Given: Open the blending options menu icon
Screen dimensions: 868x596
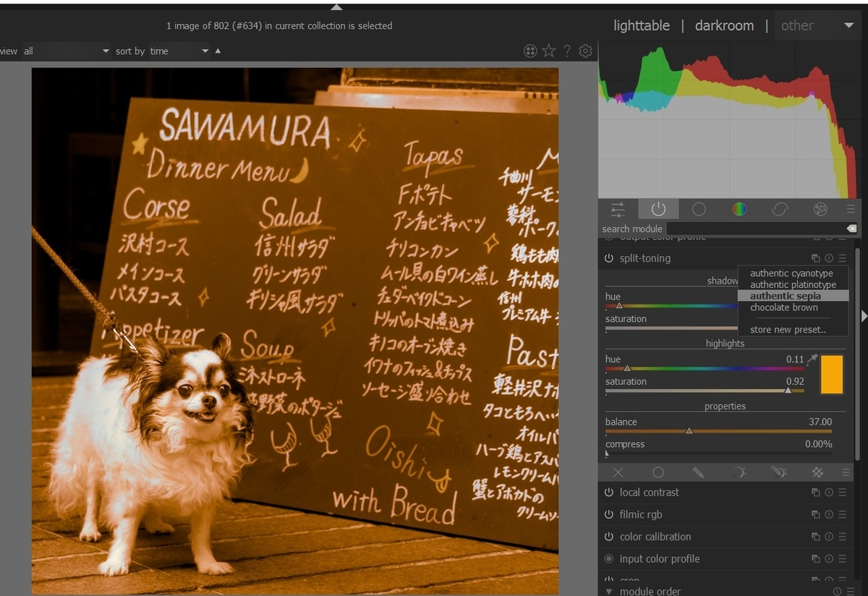Looking at the screenshot, I should tap(846, 472).
